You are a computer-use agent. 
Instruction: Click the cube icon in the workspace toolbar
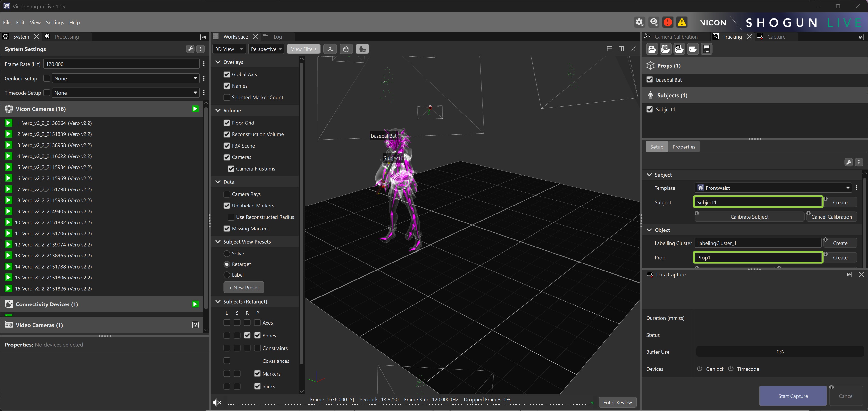(x=346, y=49)
